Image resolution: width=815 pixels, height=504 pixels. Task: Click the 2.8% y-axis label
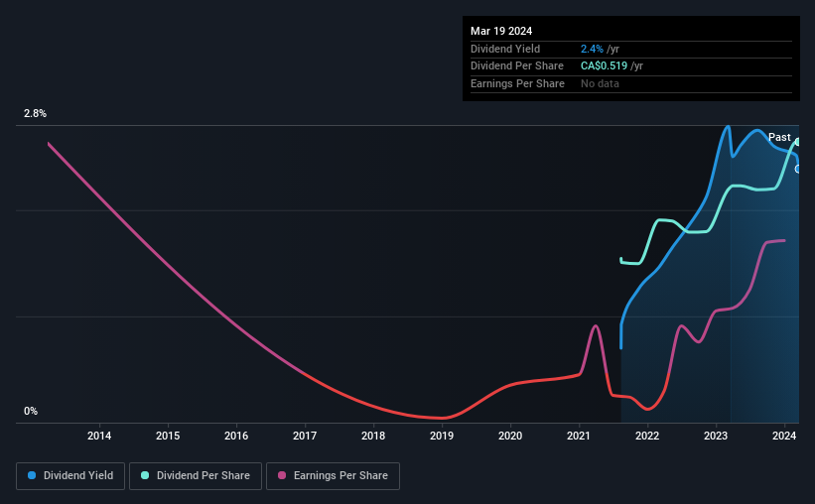click(x=35, y=113)
